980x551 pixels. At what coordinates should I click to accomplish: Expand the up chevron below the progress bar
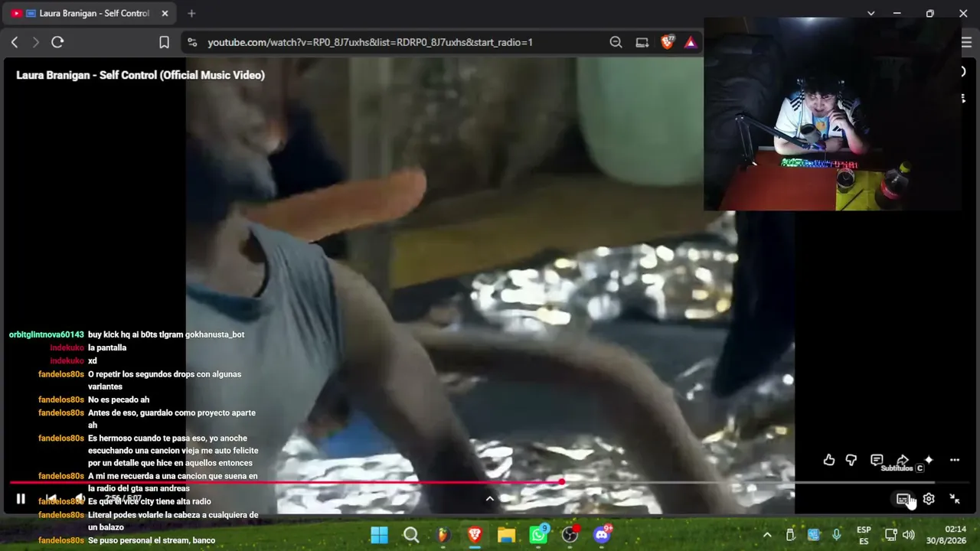coord(490,499)
